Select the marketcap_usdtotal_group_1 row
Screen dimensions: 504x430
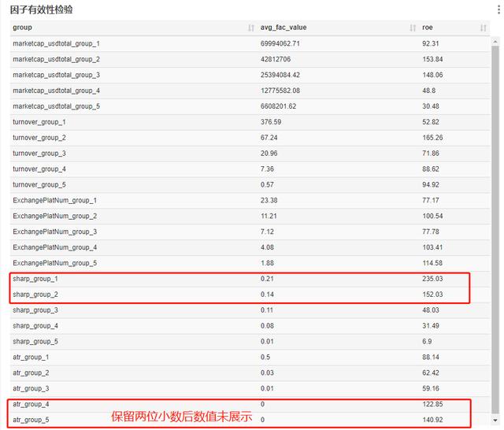point(250,43)
